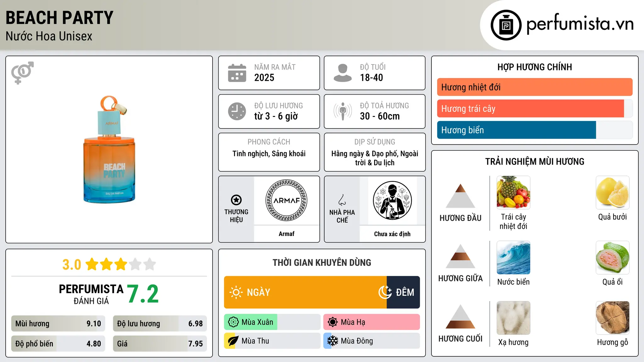The image size is (644, 362).
Task: Click the PHONG CÁCH label
Action: [269, 142]
